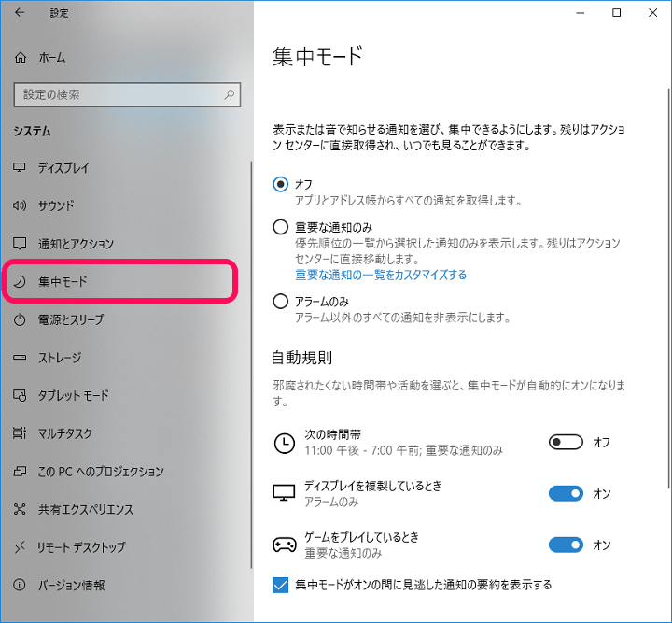672x623 pixels.
Task: Click the リモート デスクトップ icon
Action: click(20, 547)
